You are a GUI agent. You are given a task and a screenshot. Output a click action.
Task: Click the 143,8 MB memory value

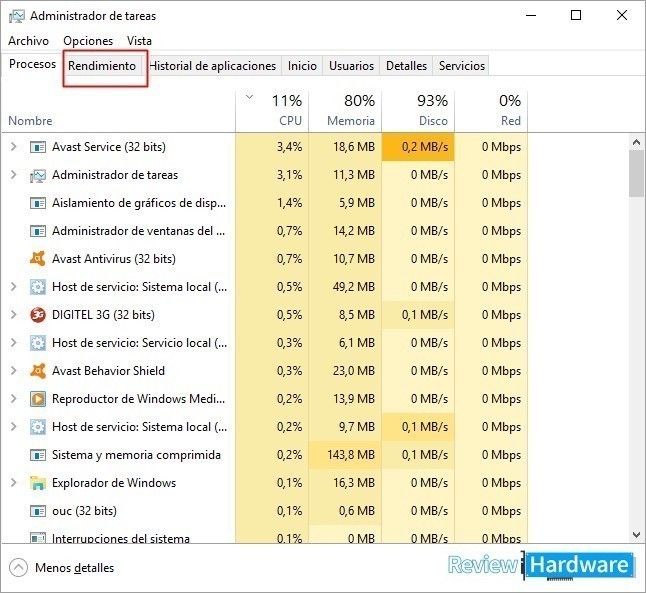tap(351, 455)
